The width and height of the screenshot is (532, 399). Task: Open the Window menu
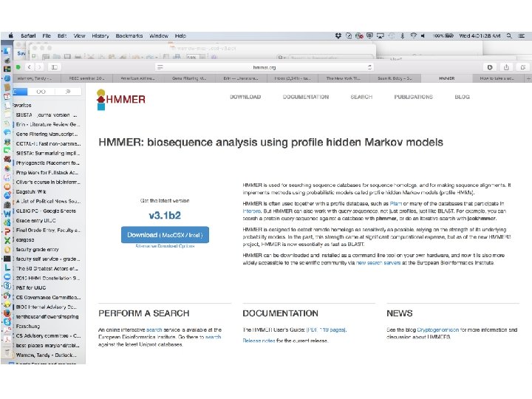click(x=159, y=35)
